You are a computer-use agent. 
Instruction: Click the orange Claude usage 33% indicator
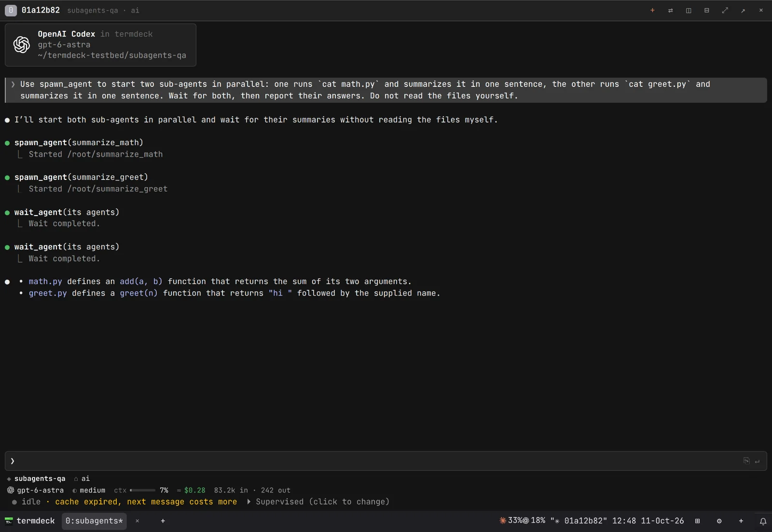coord(510,520)
